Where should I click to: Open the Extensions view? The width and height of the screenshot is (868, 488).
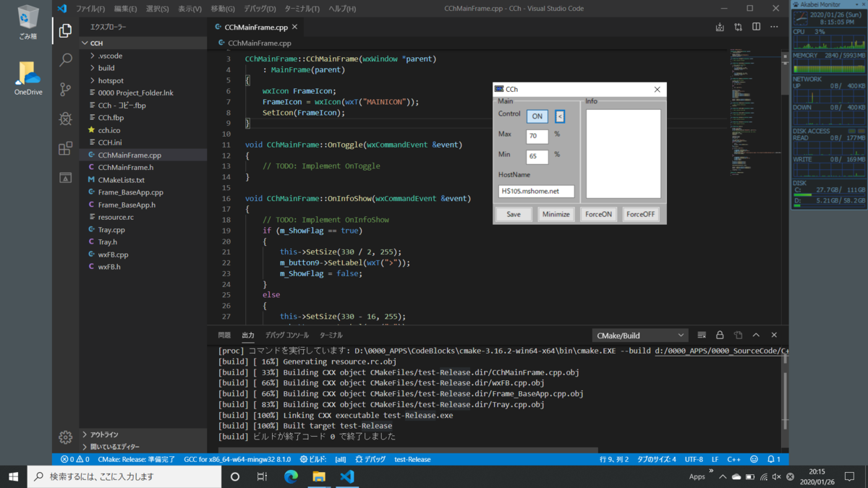pyautogui.click(x=65, y=147)
